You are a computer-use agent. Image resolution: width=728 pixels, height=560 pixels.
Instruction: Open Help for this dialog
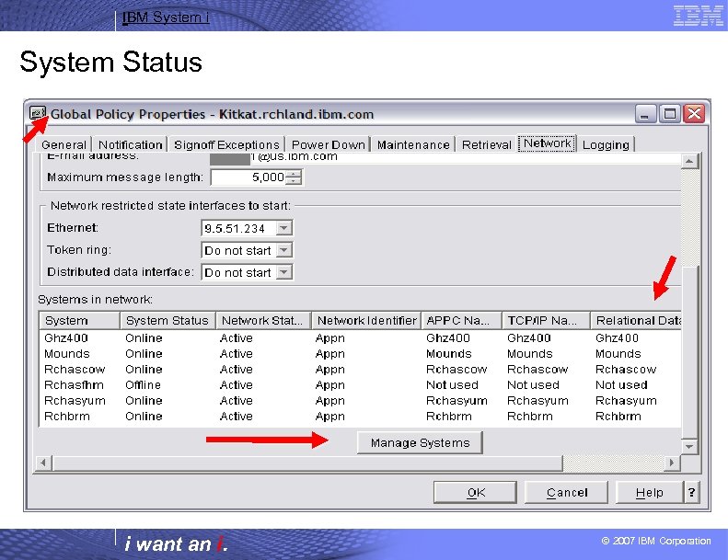(x=650, y=492)
